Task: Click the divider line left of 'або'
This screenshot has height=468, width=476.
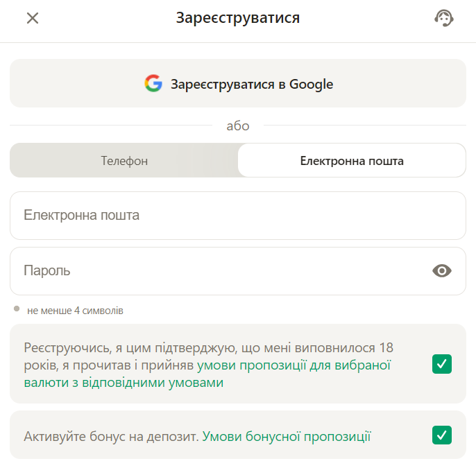Action: (x=111, y=125)
